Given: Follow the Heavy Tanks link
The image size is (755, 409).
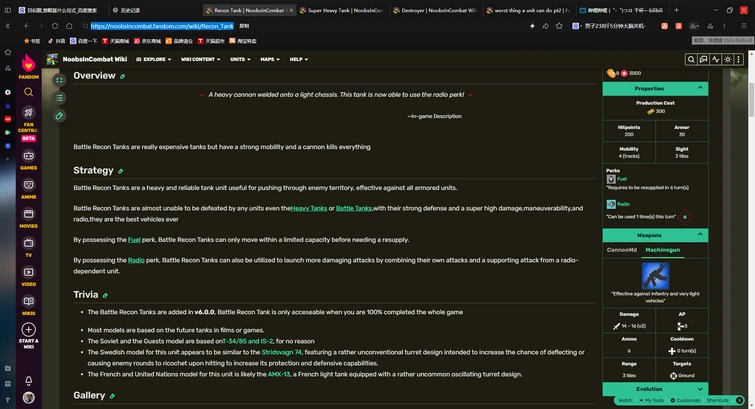Looking at the screenshot, I should [x=309, y=208].
